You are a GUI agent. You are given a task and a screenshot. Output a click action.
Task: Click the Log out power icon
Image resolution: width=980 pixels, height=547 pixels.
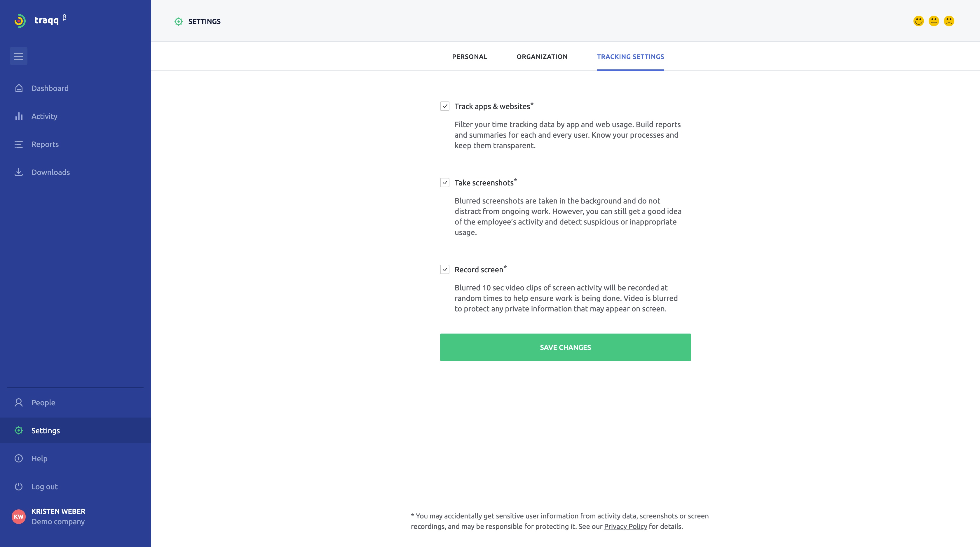pos(19,486)
